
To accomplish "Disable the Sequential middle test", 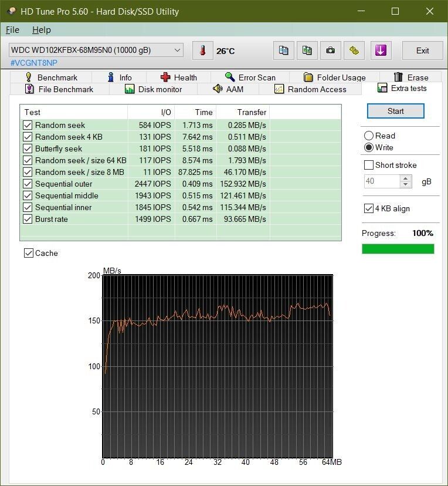I will 28,196.
